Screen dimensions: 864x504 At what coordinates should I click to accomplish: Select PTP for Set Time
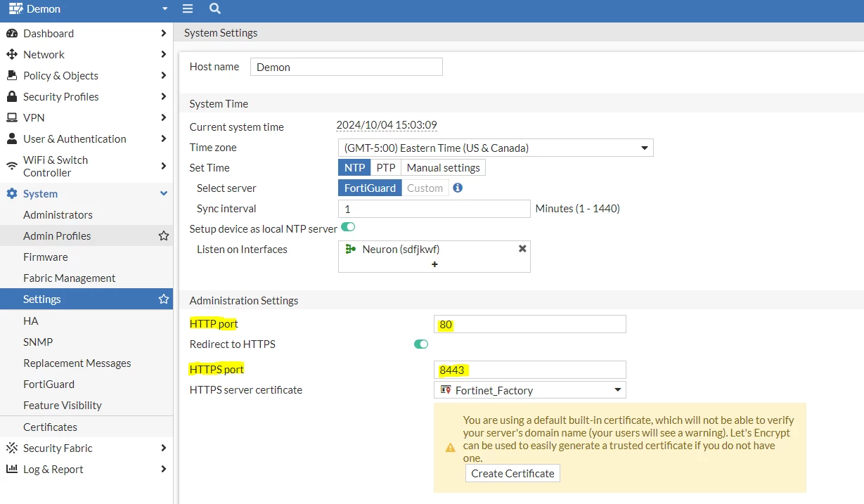(x=386, y=167)
